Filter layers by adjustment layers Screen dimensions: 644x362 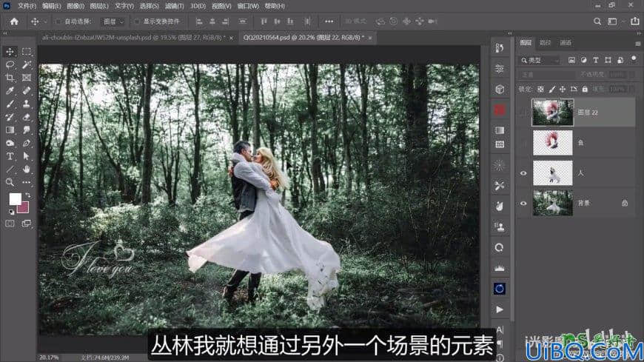pos(583,60)
